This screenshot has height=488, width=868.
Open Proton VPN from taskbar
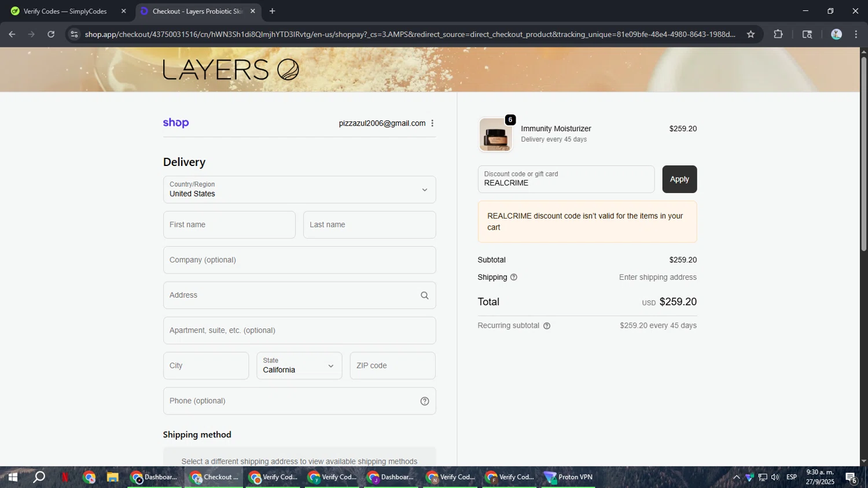[568, 477]
